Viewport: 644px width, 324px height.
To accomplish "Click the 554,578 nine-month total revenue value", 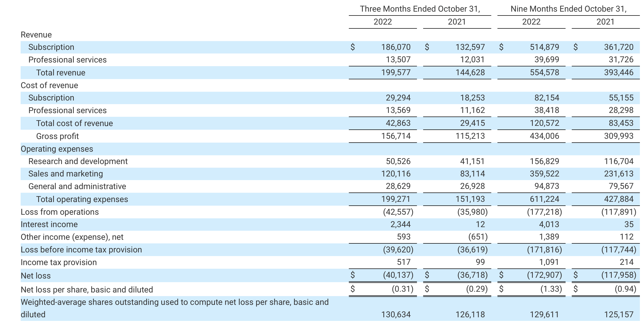I will [544, 72].
